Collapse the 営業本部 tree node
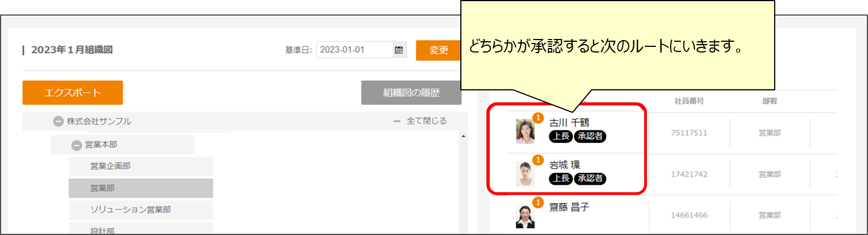The image size is (868, 235). (x=76, y=145)
